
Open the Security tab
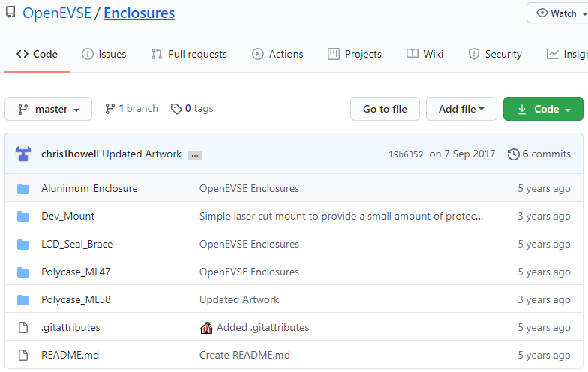(495, 54)
